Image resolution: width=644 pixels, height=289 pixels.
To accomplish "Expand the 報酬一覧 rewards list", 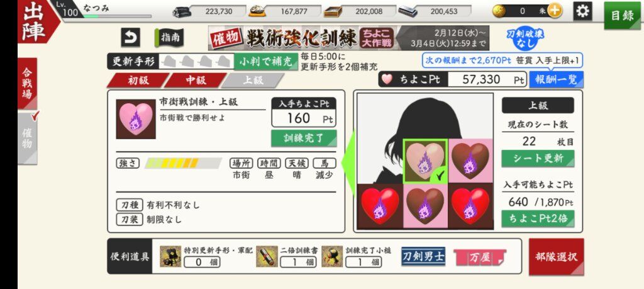I will coord(556,79).
